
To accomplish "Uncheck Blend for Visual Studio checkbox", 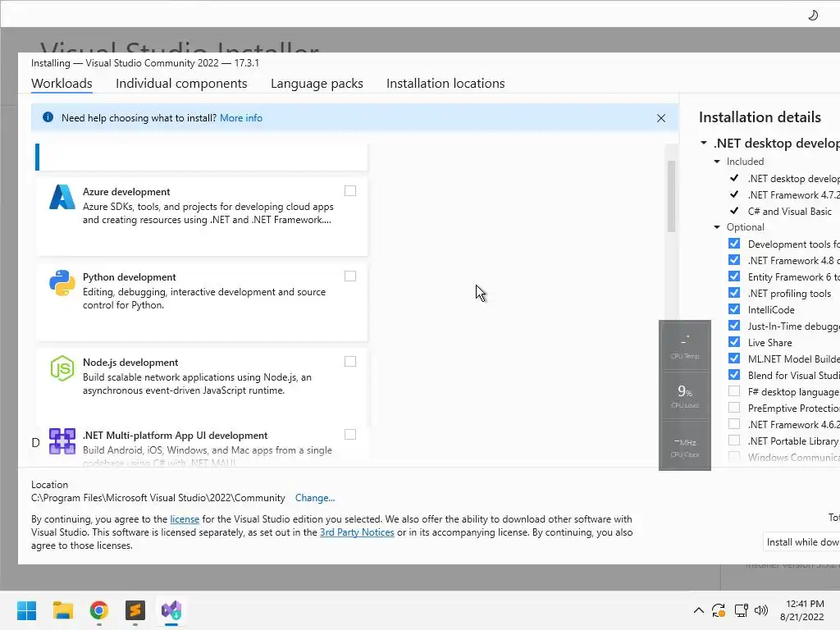I will pyautogui.click(x=734, y=375).
